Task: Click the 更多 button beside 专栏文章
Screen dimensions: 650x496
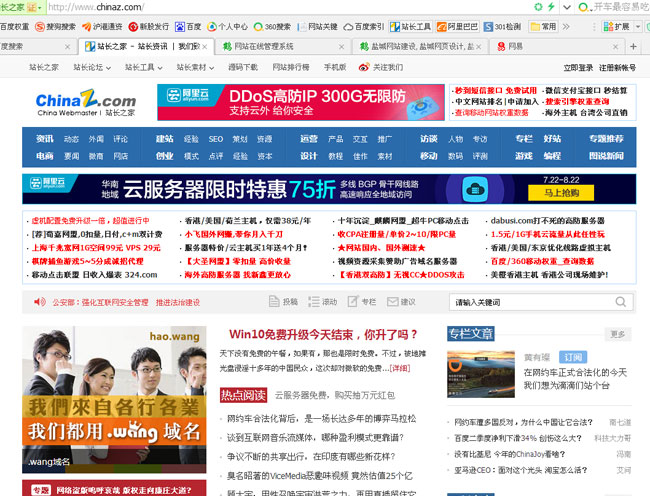Action: (618, 334)
